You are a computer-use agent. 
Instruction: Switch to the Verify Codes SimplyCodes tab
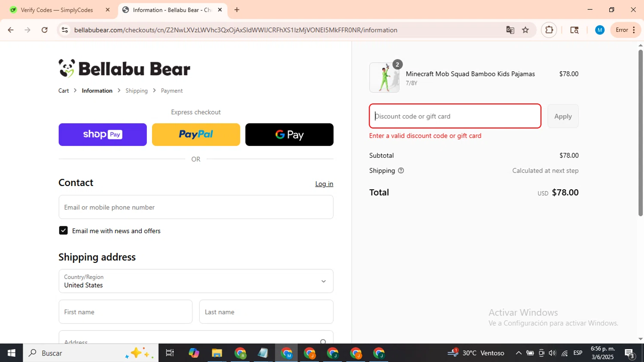tap(57, 10)
